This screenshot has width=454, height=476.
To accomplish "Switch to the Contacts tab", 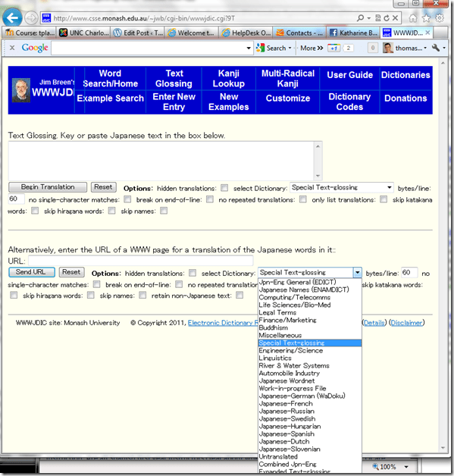I will tap(299, 33).
